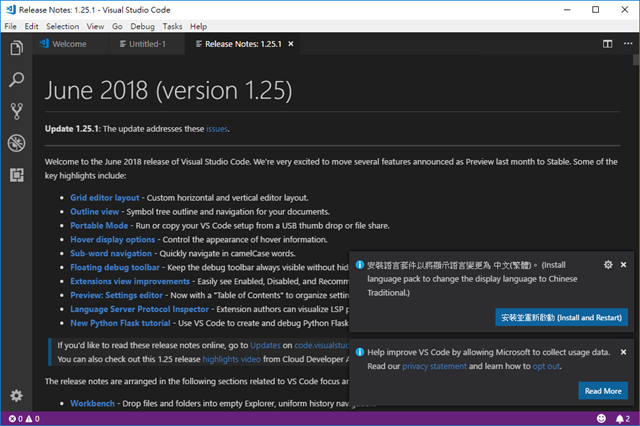Open the highlights video link

[231, 359]
